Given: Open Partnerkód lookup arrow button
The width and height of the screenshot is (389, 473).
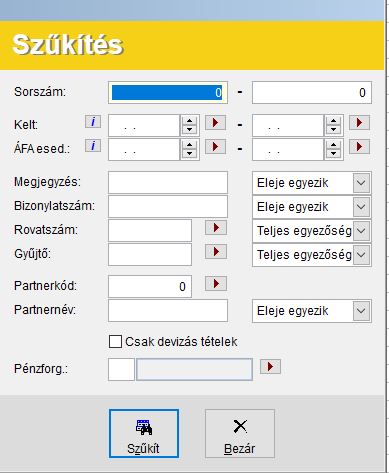Looking at the screenshot, I should tap(216, 284).
